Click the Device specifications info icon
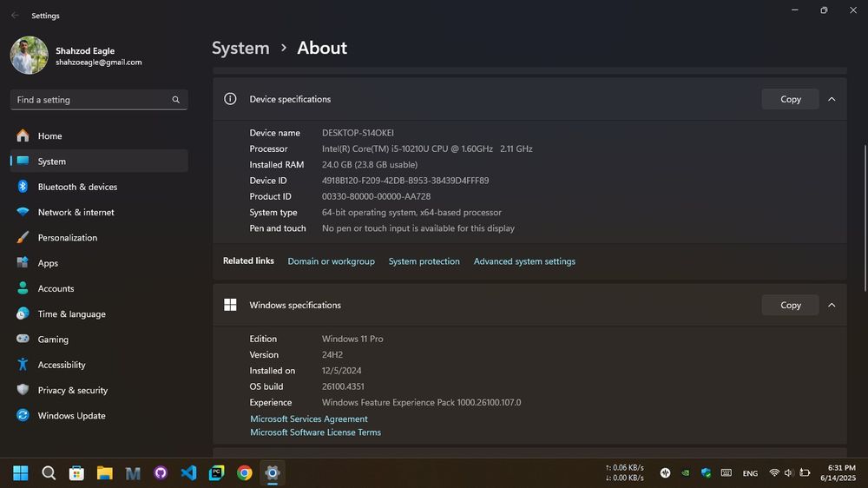 click(230, 99)
